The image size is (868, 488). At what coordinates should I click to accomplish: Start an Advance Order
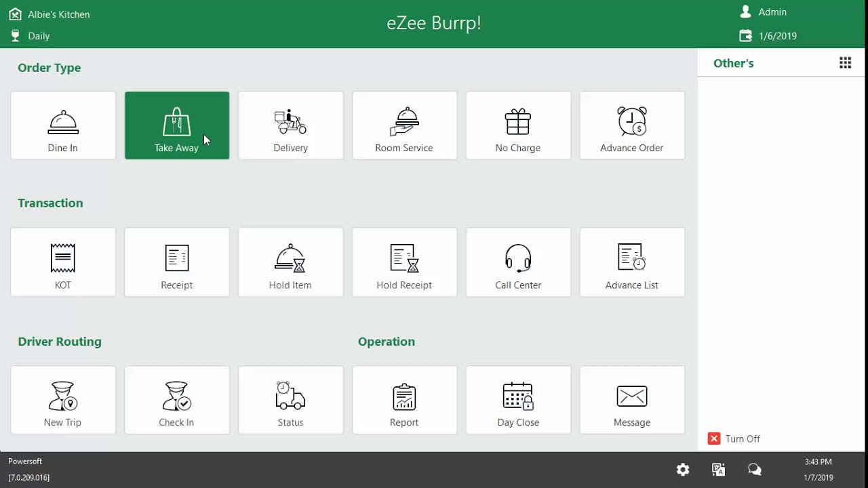tap(633, 125)
